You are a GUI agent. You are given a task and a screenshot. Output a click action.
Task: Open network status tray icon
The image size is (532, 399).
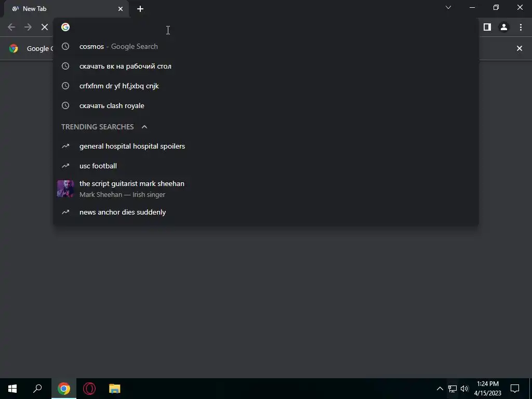pyautogui.click(x=453, y=389)
